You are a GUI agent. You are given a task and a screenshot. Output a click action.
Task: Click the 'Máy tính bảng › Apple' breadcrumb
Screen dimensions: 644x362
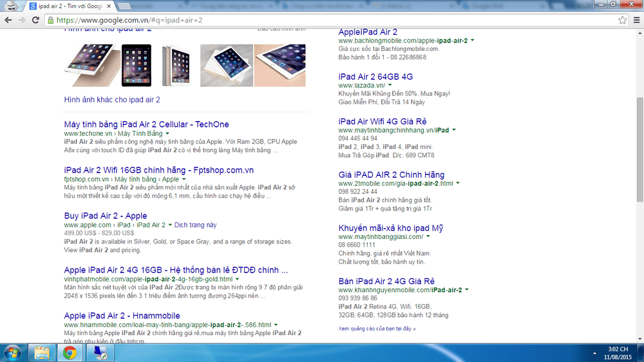147,179
